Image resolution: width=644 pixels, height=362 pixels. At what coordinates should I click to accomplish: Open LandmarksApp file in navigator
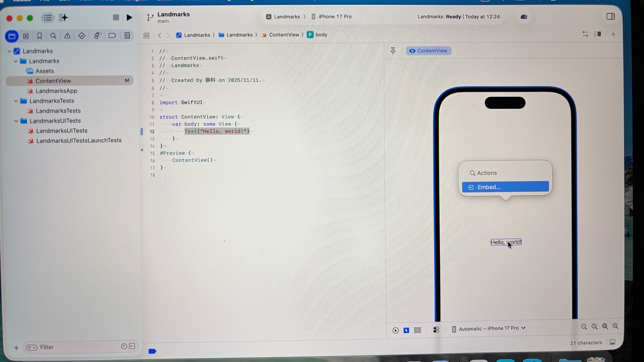click(x=56, y=91)
